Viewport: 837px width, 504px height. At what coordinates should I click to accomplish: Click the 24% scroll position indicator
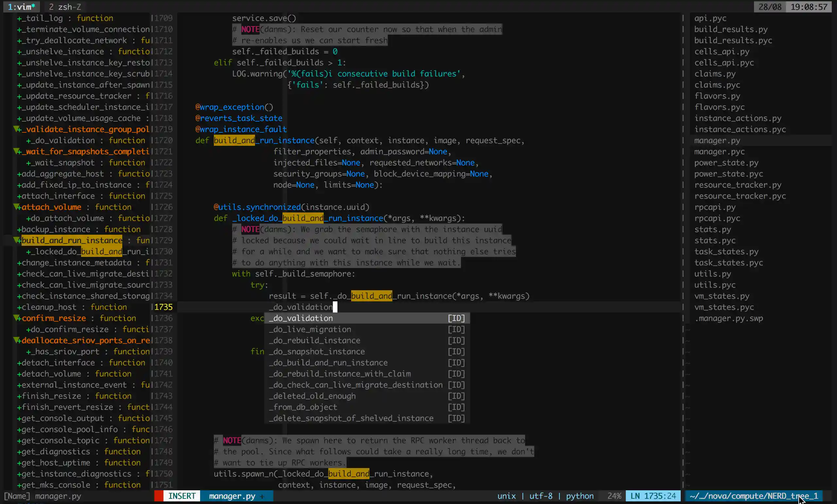[614, 496]
